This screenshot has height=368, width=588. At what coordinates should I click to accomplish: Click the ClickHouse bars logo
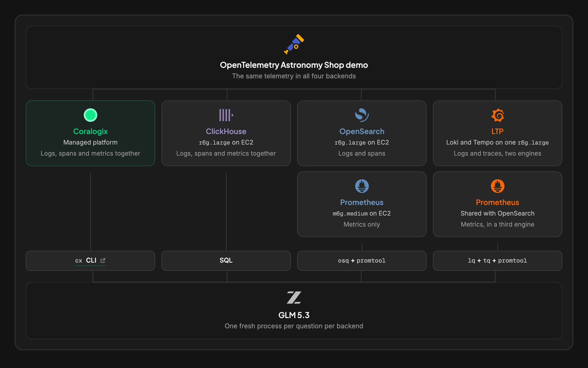pos(226,115)
